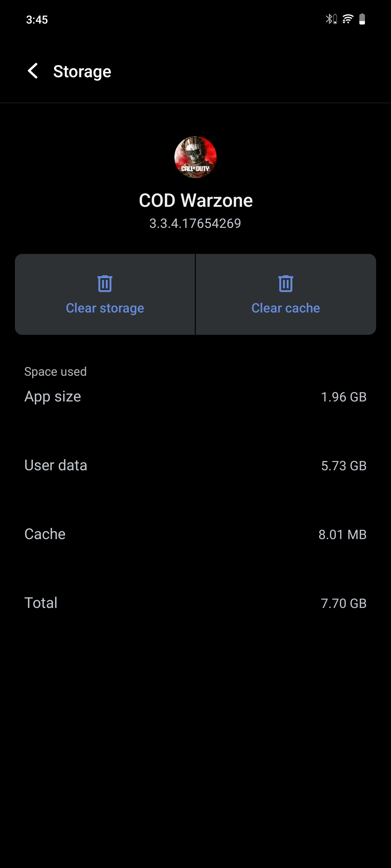Tap the Wi-Fi status icon
391x868 pixels.
click(x=348, y=19)
